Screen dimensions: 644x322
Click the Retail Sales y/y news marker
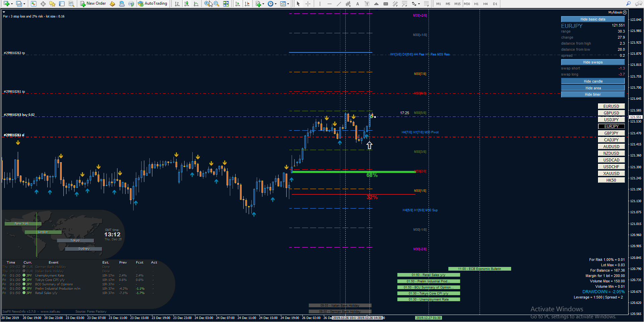429,275
